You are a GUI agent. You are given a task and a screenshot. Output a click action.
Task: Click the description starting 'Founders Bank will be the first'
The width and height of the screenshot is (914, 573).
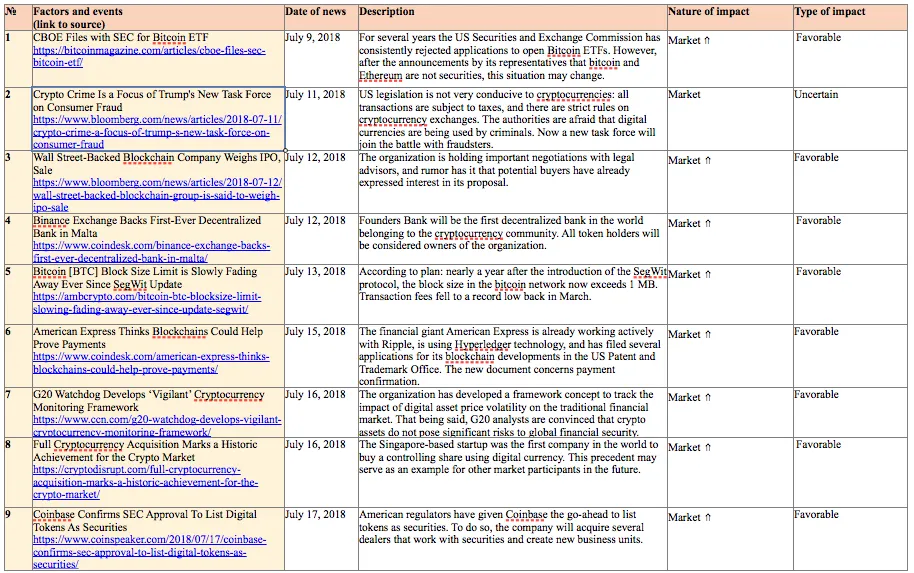pyautogui.click(x=509, y=233)
